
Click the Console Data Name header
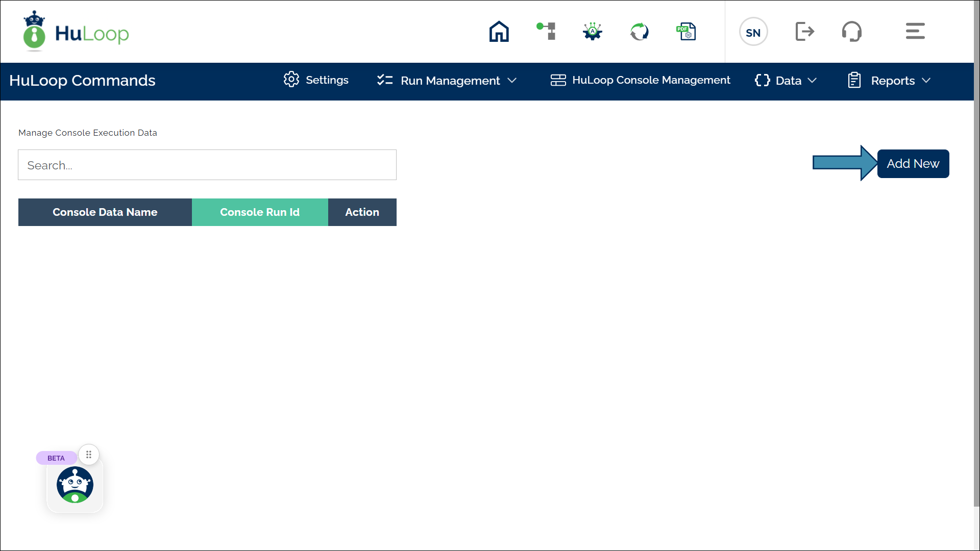click(x=105, y=212)
